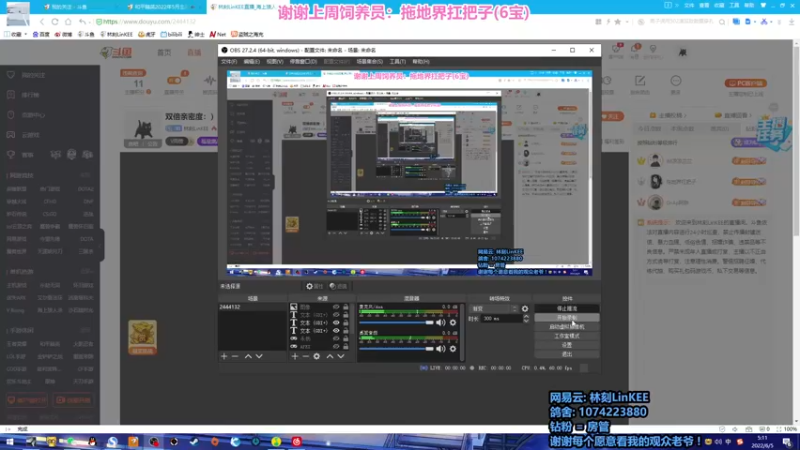Open transition properties gear icon
Screen dimensions: 800x450
click(525, 309)
